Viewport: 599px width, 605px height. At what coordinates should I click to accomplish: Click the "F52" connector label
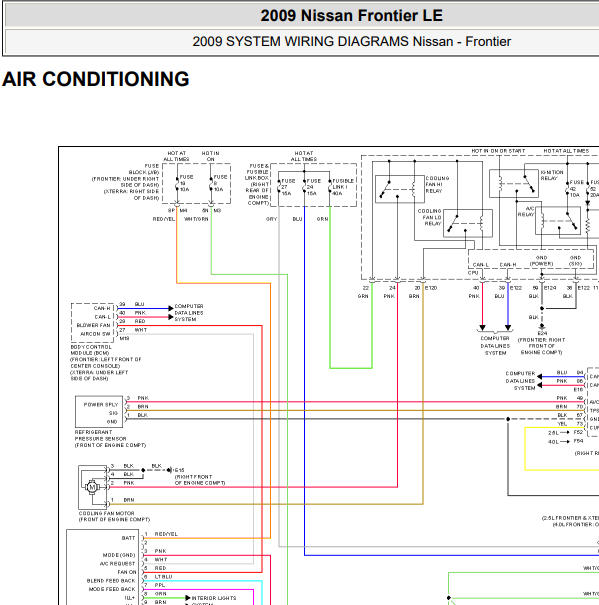[578, 432]
